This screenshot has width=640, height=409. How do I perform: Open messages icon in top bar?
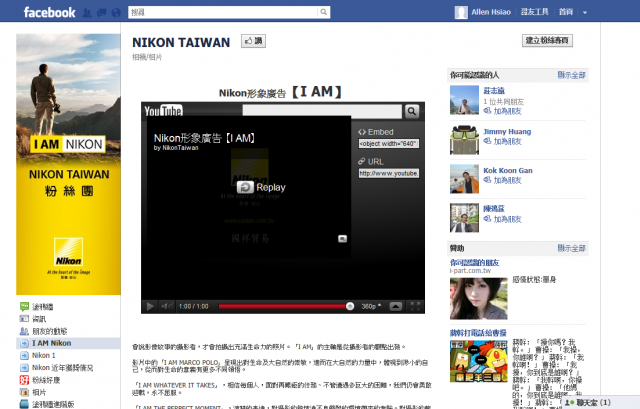[x=102, y=13]
